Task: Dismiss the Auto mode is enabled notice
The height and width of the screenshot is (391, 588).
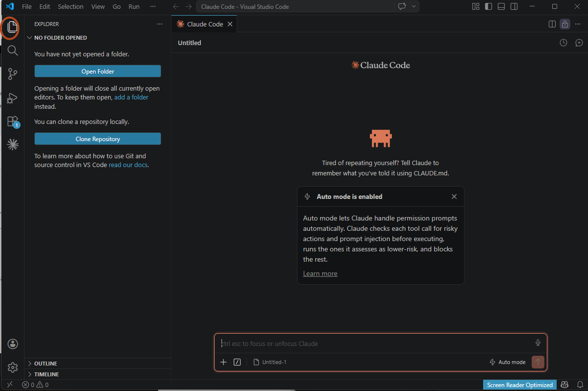Action: pos(454,196)
